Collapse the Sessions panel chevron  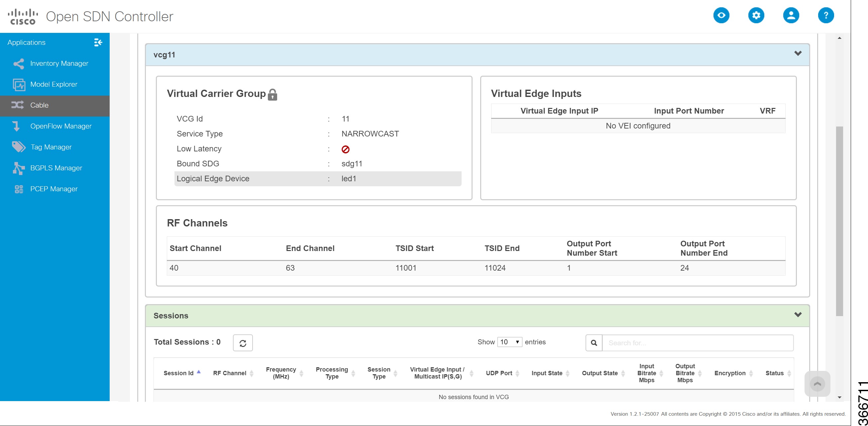[x=798, y=315]
